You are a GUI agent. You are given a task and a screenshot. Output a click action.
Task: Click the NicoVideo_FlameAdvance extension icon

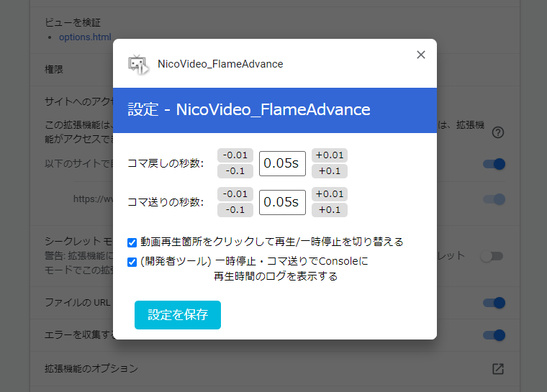[138, 64]
